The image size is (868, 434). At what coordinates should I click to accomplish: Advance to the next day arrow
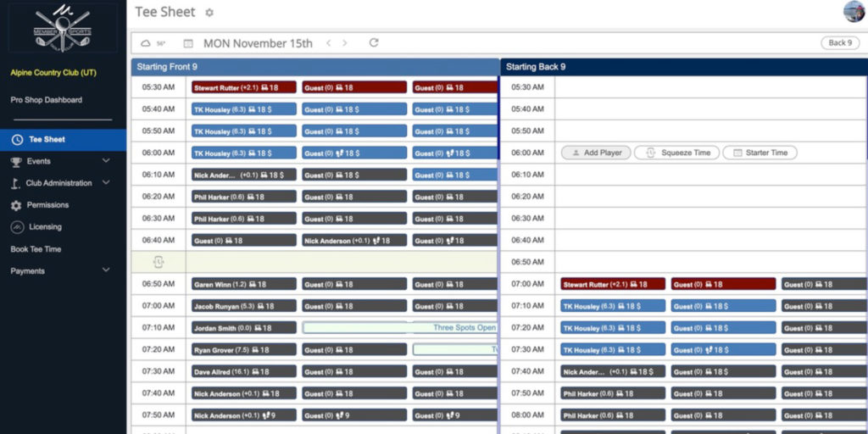346,43
